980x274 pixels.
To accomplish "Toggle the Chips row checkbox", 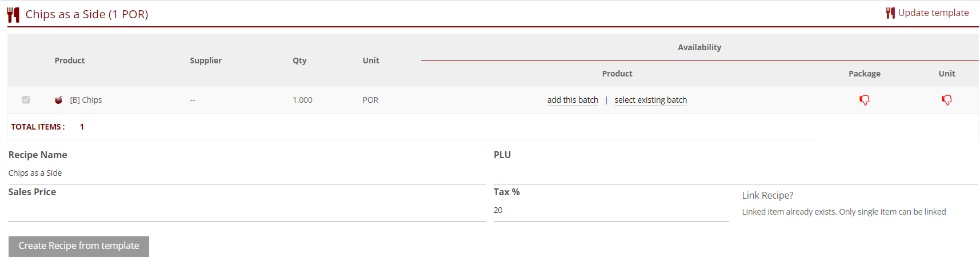I will click(26, 100).
